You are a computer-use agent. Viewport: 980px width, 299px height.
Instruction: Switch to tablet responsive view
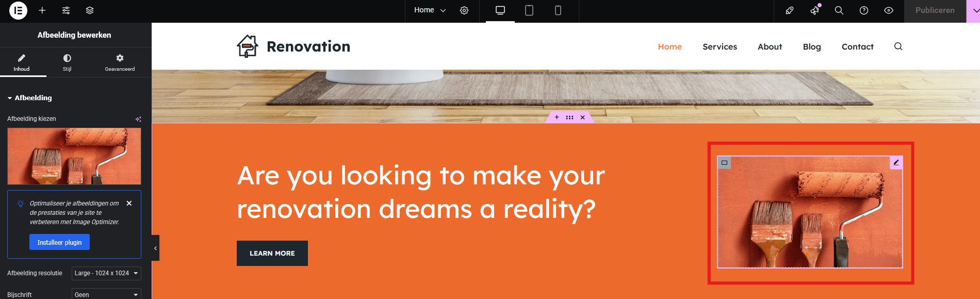point(529,10)
